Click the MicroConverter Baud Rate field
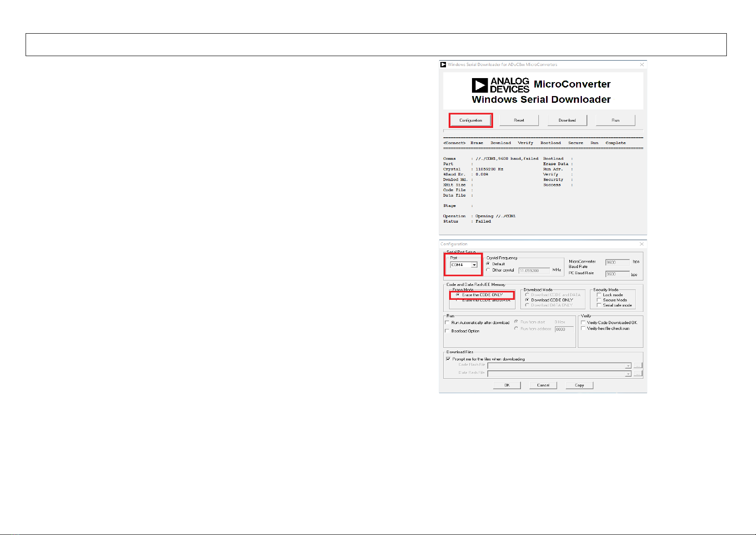This screenshot has width=756, height=535. [x=618, y=262]
